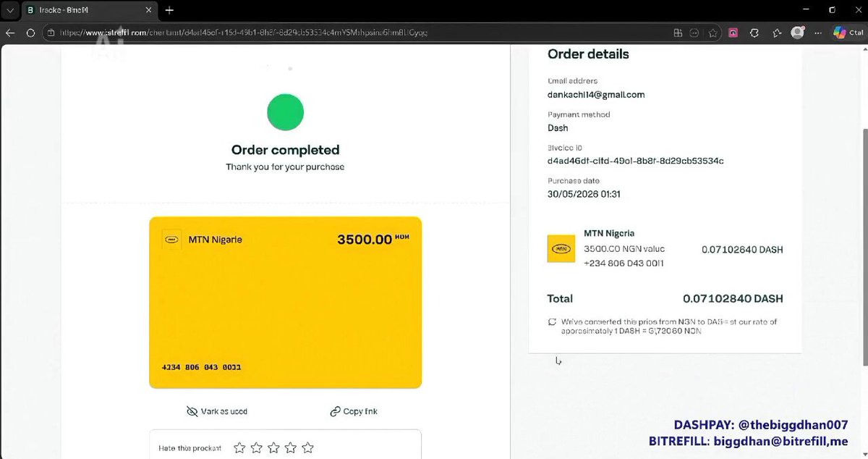Click MTN Nigeria item name in order details

[x=609, y=233]
